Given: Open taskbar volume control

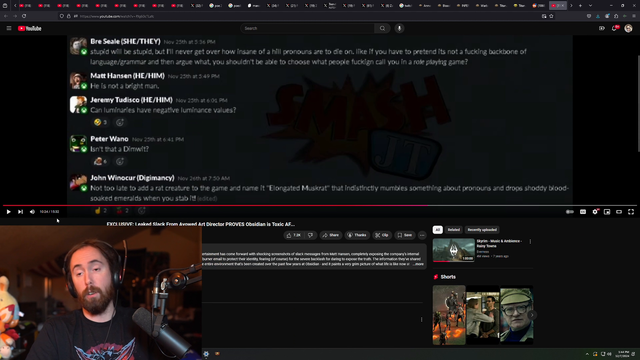Looking at the screenshot, I should [609, 354].
